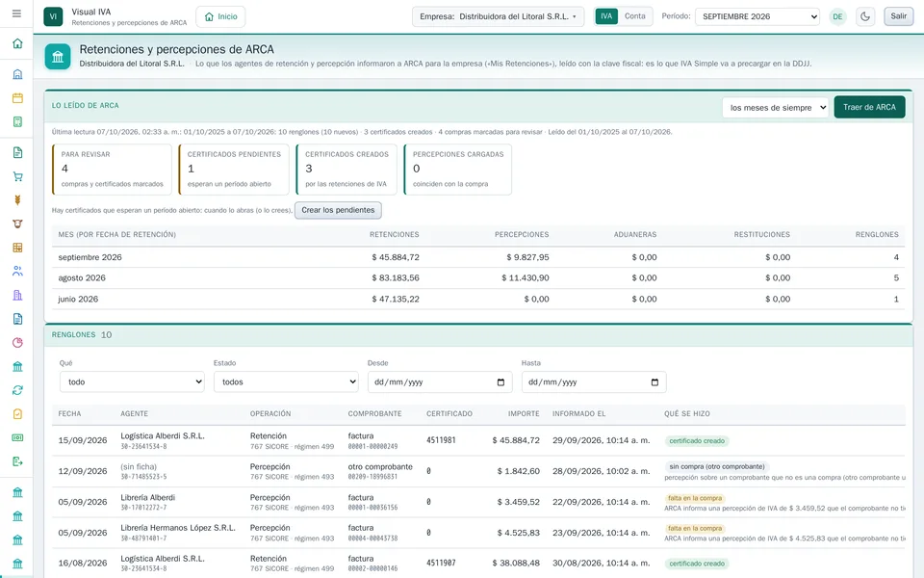Click the 'septiembre 2026' month row
The height and width of the screenshot is (578, 924).
478,257
